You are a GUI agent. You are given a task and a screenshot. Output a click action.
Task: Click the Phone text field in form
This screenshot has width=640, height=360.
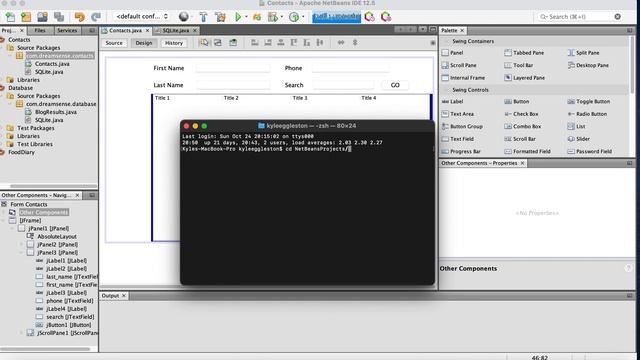coord(350,68)
